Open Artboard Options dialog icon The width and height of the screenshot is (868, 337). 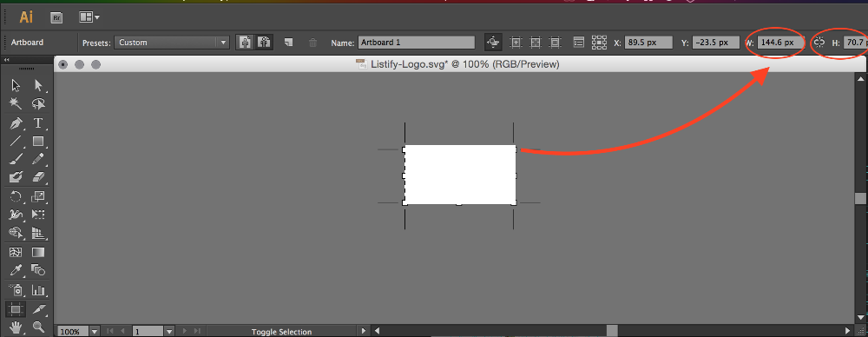click(x=579, y=42)
